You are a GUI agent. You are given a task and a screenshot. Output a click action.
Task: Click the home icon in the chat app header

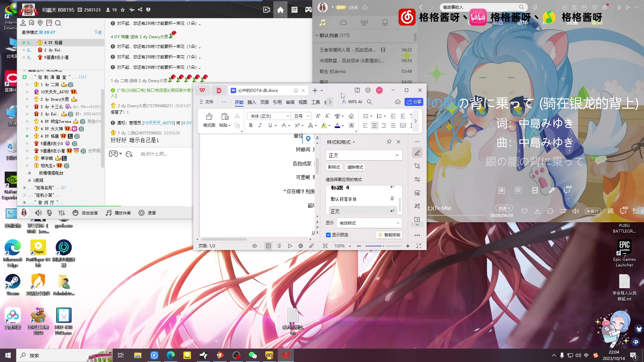pyautogui.click(x=280, y=10)
